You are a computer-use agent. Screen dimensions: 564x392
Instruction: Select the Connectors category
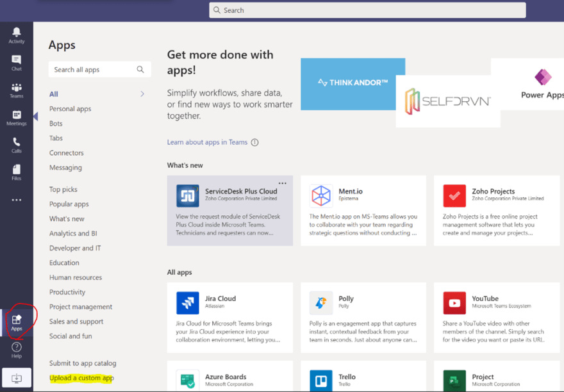(x=66, y=153)
